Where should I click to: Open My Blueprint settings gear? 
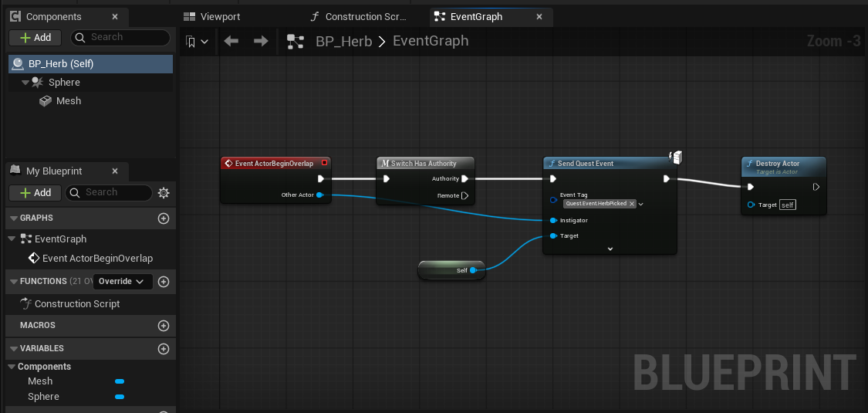click(x=164, y=193)
